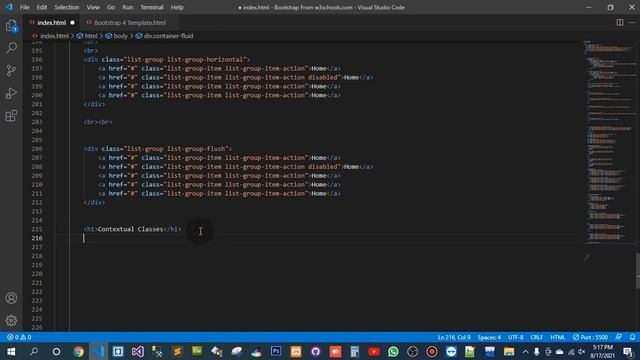Click the errors and warnings status indicator
The height and width of the screenshot is (360, 640).
(x=19, y=337)
